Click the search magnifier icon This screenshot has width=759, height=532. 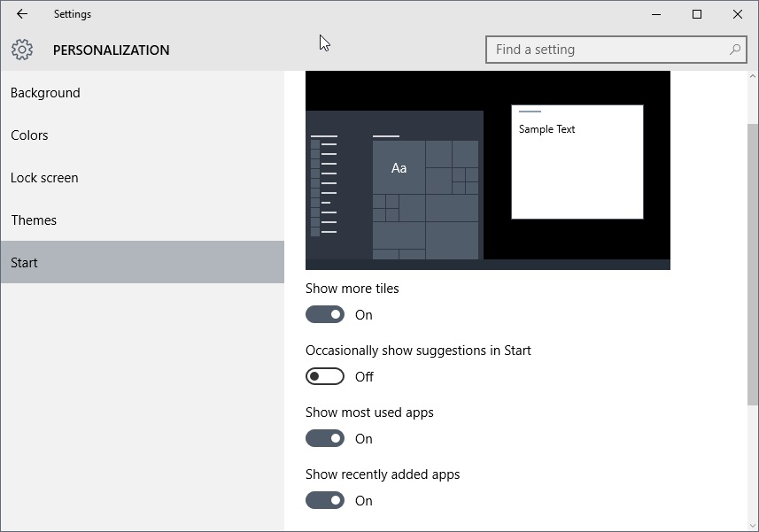click(735, 50)
